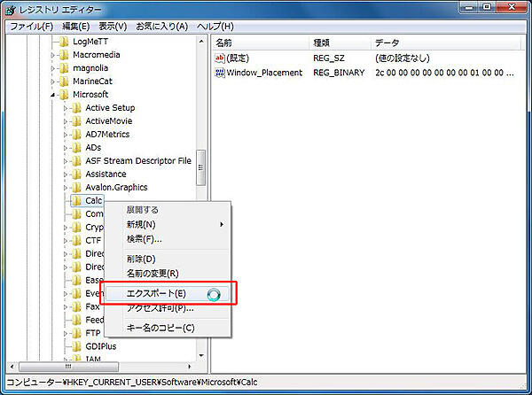This screenshot has height=395, width=532.
Task: Click the AD7Metrics folder icon
Action: click(76, 135)
